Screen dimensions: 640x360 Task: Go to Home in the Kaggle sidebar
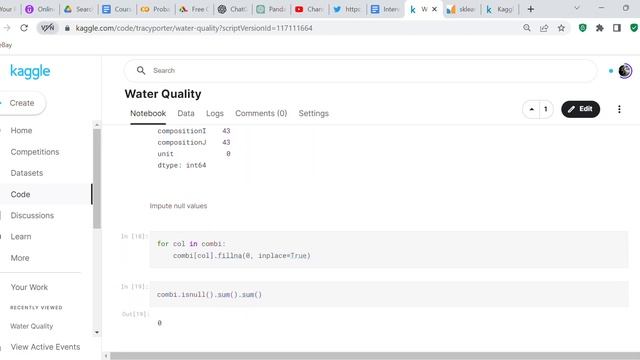tap(21, 131)
